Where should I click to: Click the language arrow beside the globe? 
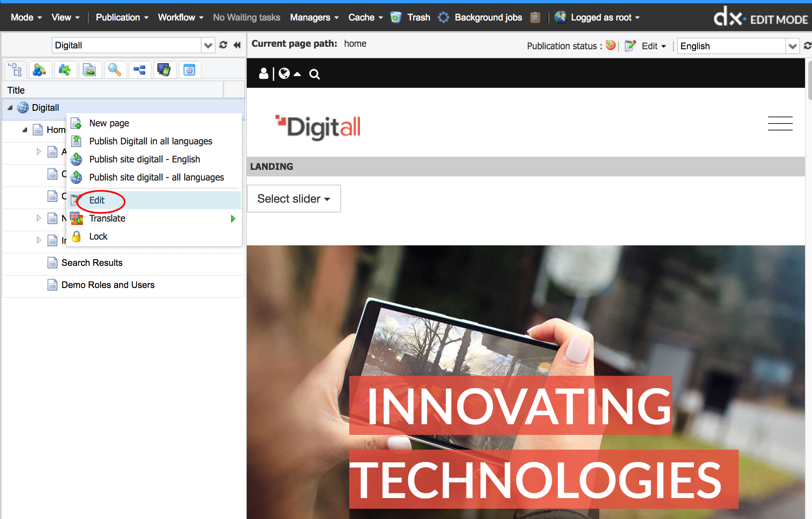click(298, 74)
